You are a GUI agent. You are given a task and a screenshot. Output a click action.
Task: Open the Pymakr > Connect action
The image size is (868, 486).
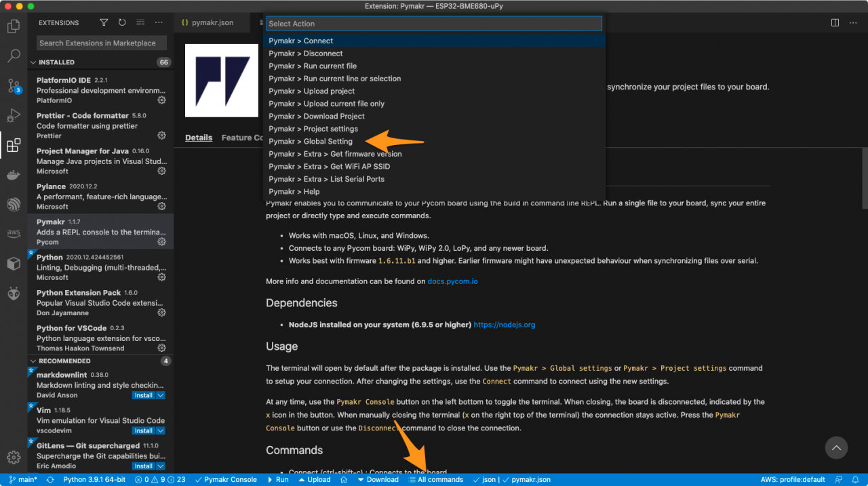[299, 41]
